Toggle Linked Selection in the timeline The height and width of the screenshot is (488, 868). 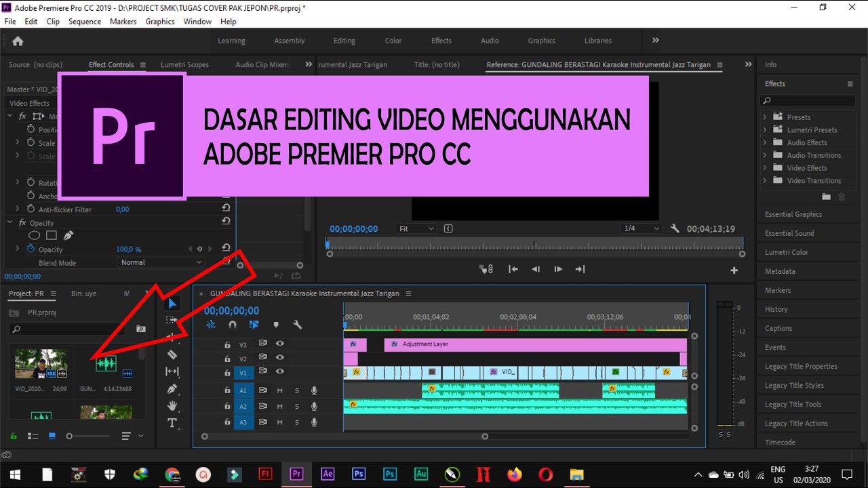pyautogui.click(x=254, y=325)
